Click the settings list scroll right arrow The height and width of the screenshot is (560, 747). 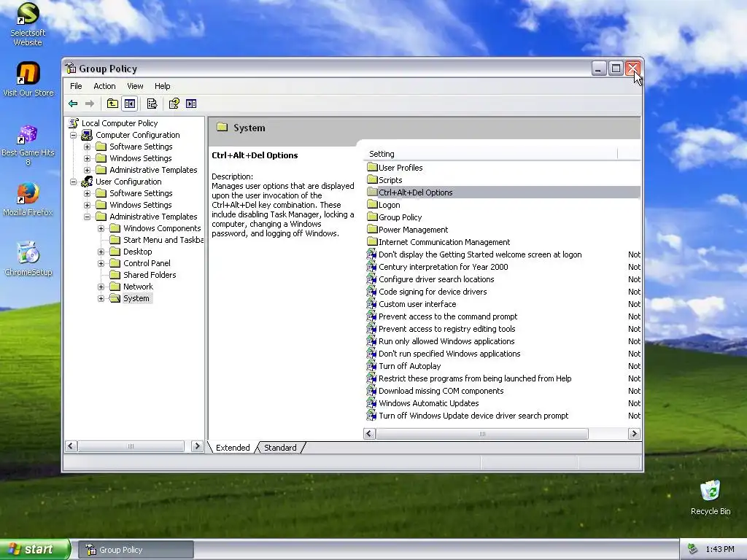click(x=634, y=434)
